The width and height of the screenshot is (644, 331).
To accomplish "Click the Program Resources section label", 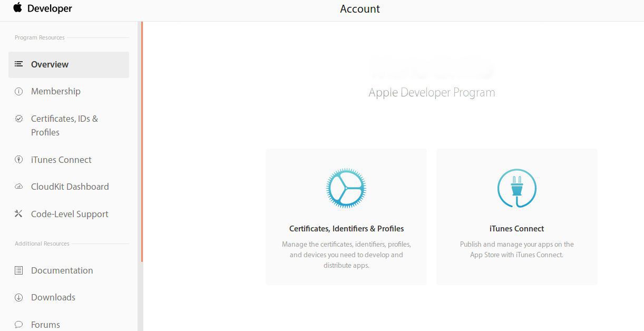I will pos(40,37).
